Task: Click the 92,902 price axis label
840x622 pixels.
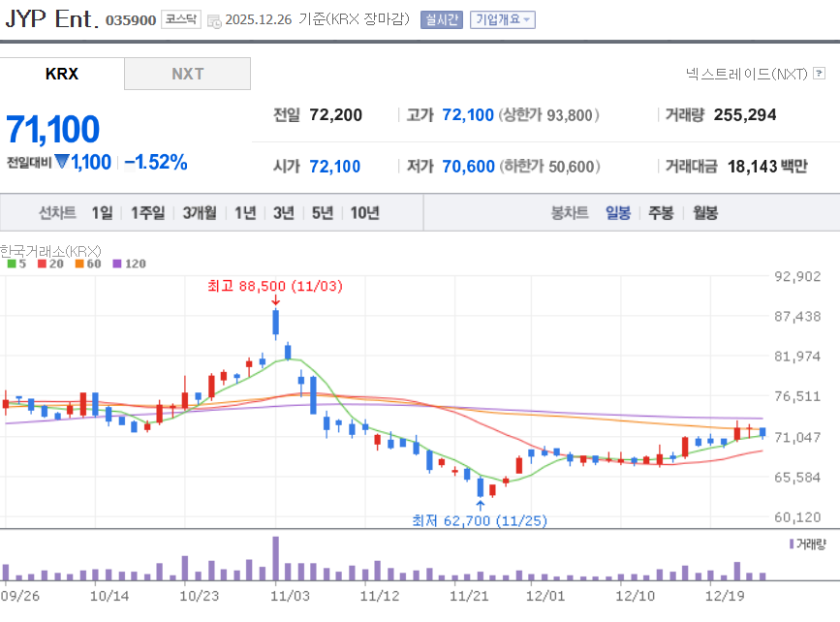Action: tap(797, 276)
